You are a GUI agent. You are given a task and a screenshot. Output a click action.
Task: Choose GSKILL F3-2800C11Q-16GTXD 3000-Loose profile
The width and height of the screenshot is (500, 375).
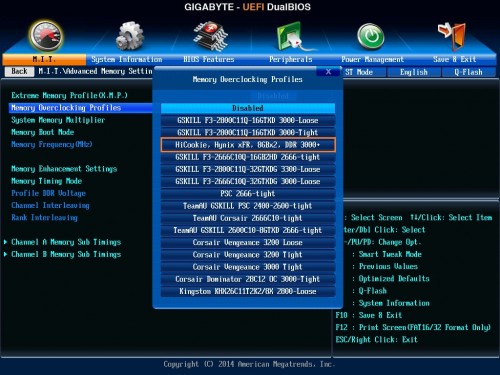pyautogui.click(x=248, y=120)
